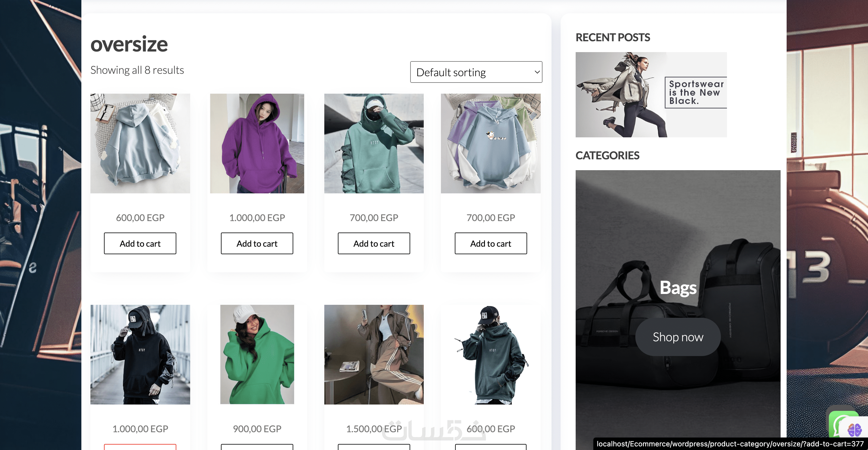View the purple hoodie product image
Image resolution: width=868 pixels, height=450 pixels.
click(257, 143)
